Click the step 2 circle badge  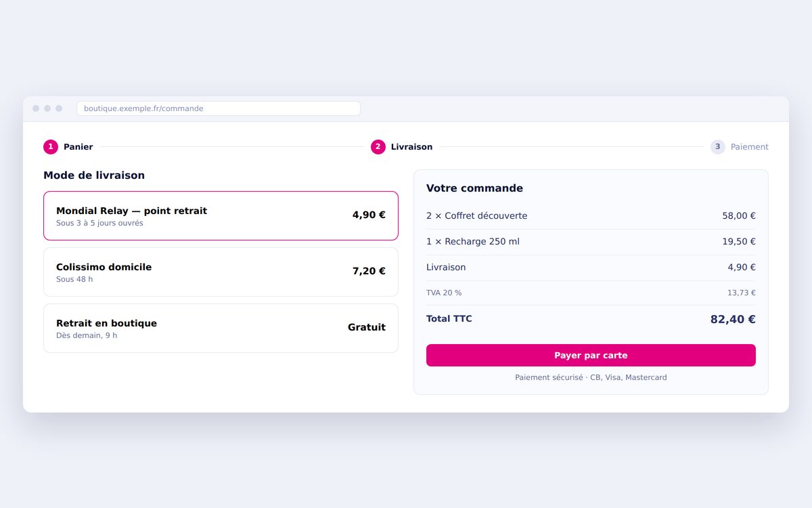tap(378, 147)
